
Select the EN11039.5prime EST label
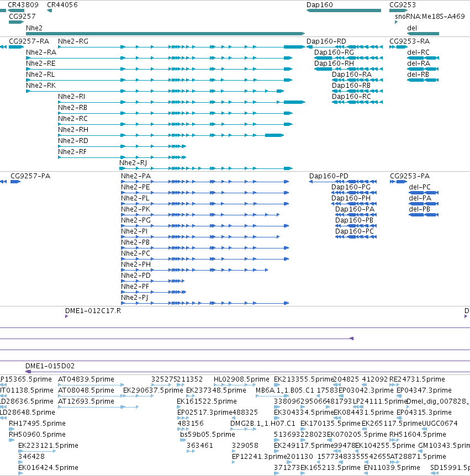click(x=392, y=468)
